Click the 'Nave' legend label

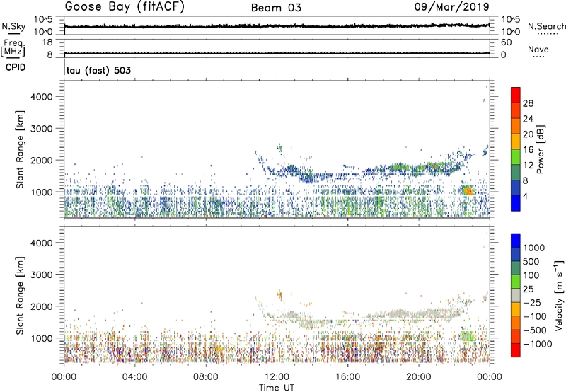[538, 50]
